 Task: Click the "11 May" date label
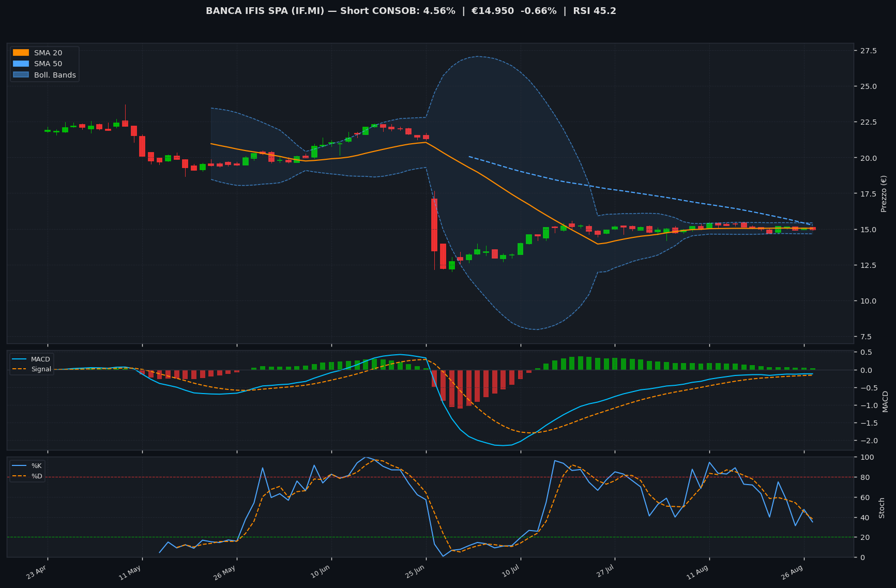(x=130, y=572)
